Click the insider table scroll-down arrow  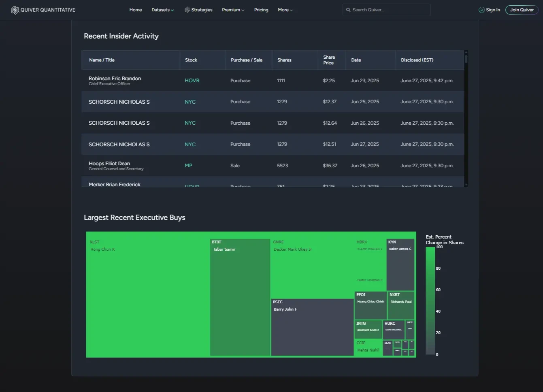[466, 185]
